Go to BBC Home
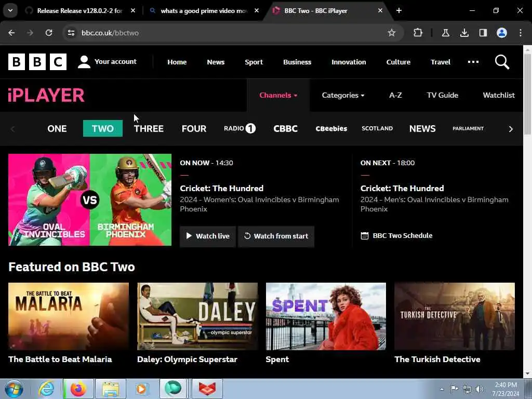The height and width of the screenshot is (399, 532). [177, 62]
